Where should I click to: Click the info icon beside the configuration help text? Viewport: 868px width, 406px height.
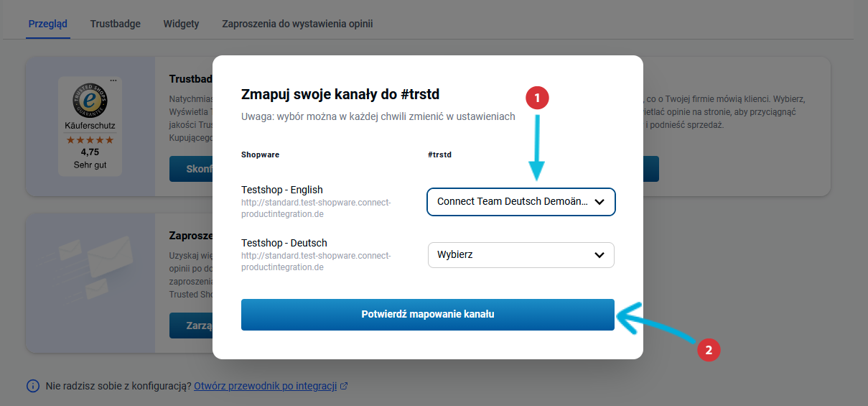point(33,387)
